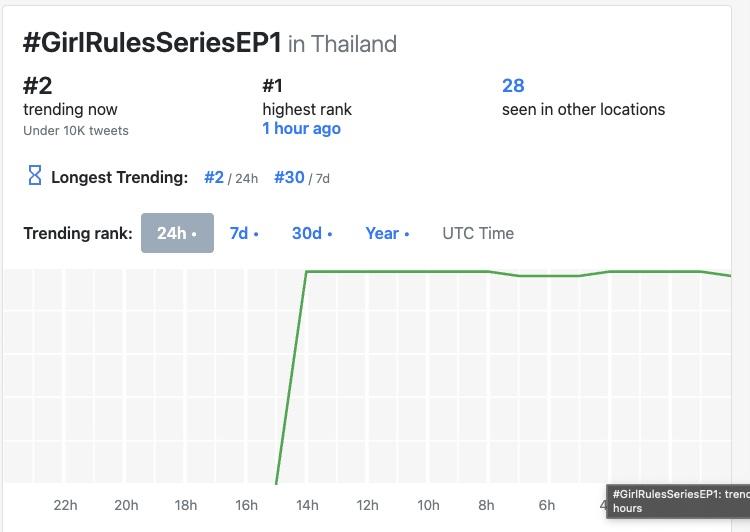The height and width of the screenshot is (532, 750).
Task: Click the "1 hour ago" link
Action: (x=301, y=129)
